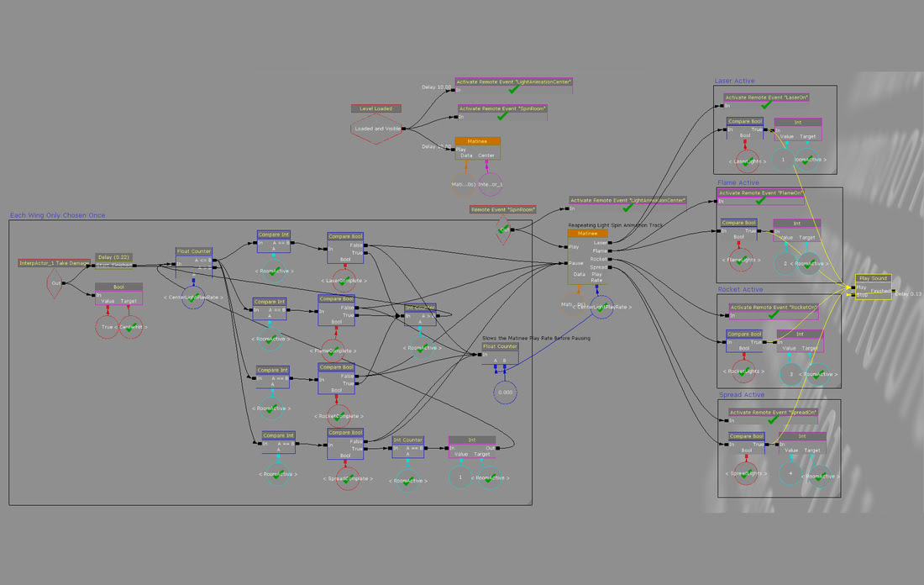The height and width of the screenshot is (585, 924).
Task: Click the RocketComplete variable circle
Action: coord(339,416)
